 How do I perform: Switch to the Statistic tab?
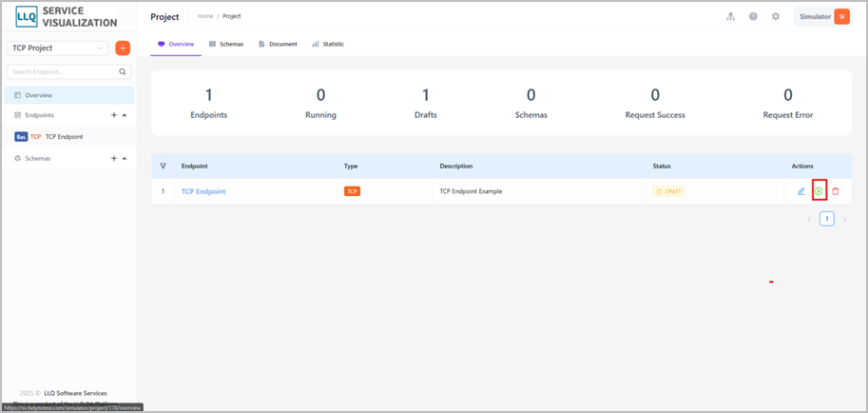coord(328,44)
